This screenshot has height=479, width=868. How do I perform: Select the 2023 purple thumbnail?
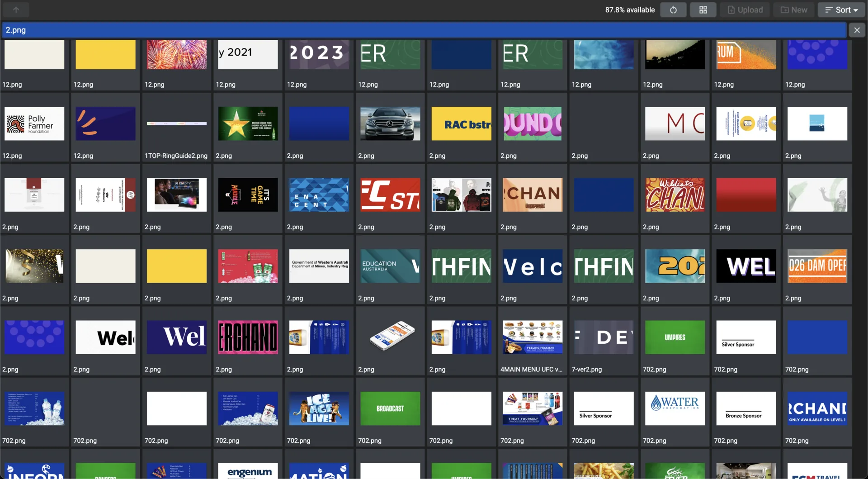click(319, 54)
